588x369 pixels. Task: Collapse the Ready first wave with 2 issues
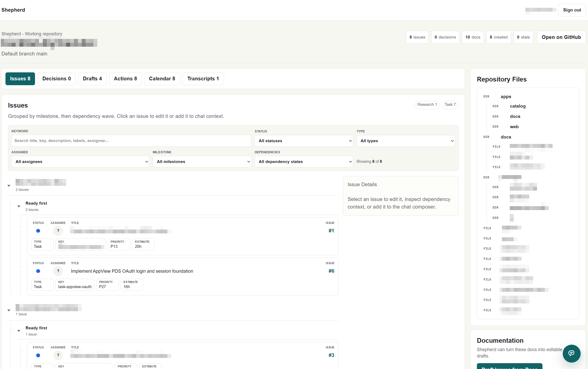click(x=19, y=206)
